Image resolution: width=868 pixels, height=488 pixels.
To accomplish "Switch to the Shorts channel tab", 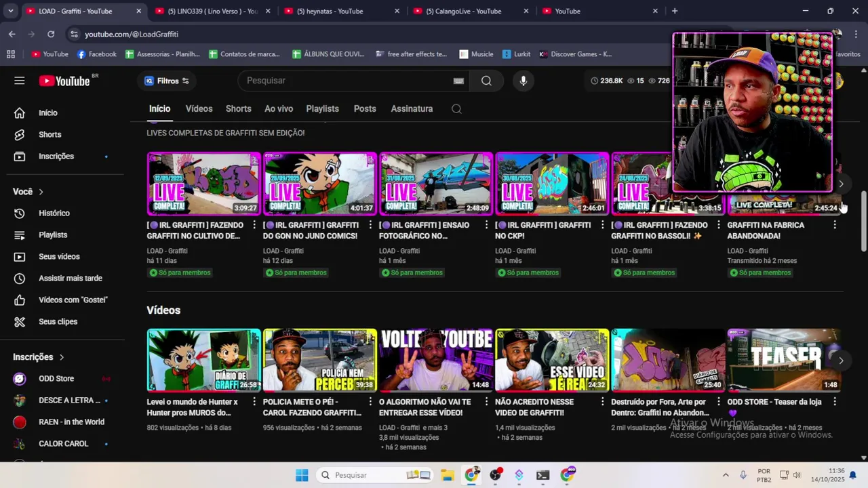I will point(238,108).
